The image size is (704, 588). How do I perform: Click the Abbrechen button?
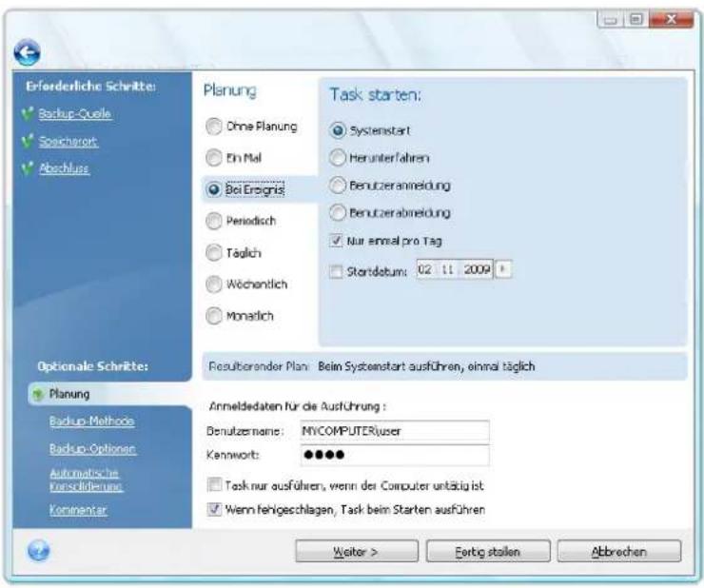619,551
